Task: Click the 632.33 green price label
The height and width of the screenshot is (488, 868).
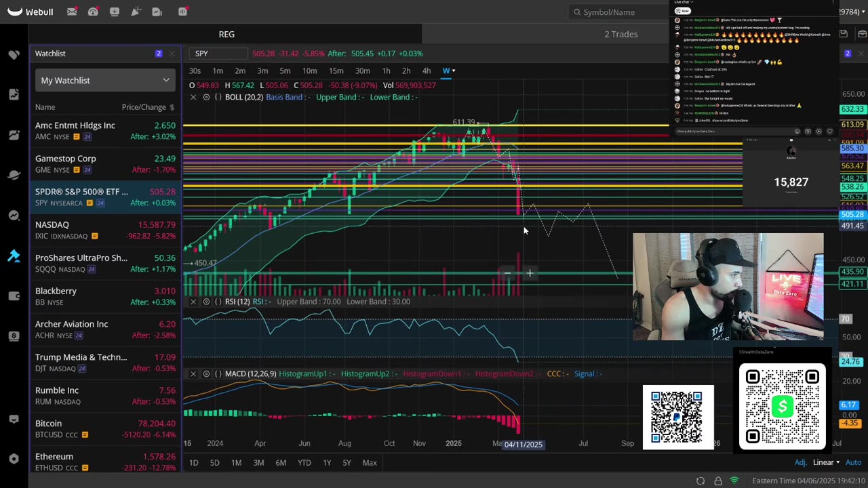Action: (852, 109)
